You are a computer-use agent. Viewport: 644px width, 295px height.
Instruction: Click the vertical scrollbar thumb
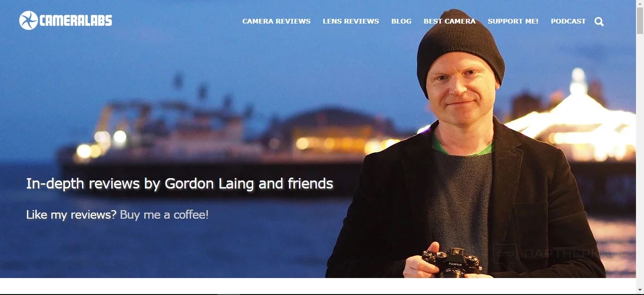(x=640, y=21)
